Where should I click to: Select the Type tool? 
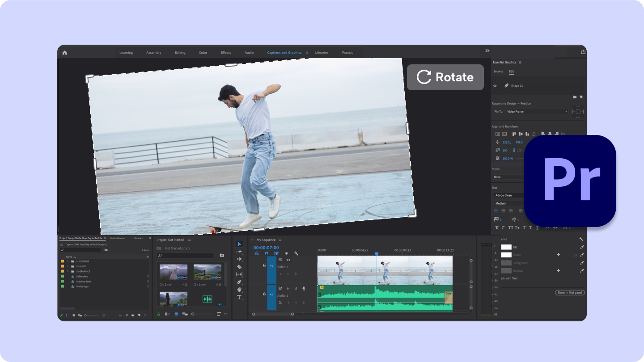point(240,298)
